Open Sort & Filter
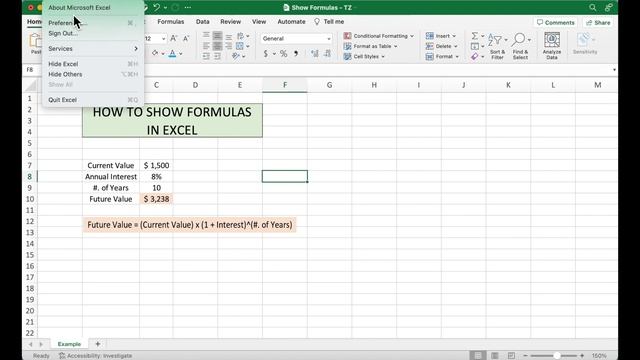The height and width of the screenshot is (360, 640). (x=497, y=47)
